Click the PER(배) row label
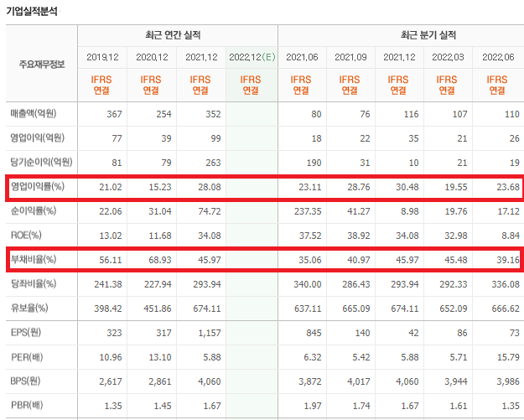 [27, 357]
